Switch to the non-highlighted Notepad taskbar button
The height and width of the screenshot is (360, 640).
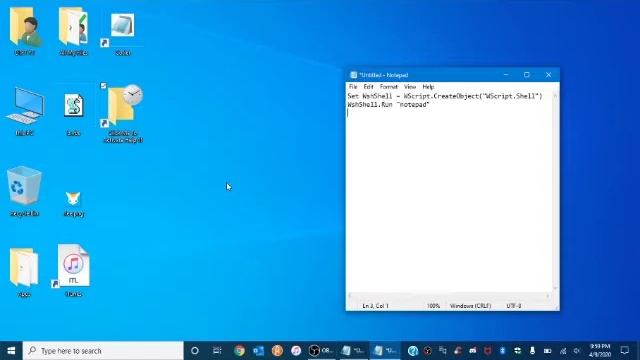tap(353, 351)
